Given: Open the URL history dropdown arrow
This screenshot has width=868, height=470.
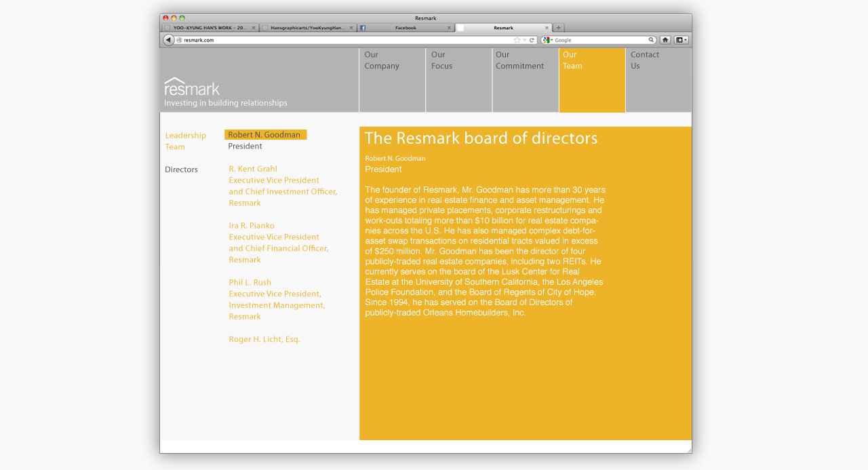Looking at the screenshot, I should pyautogui.click(x=525, y=40).
